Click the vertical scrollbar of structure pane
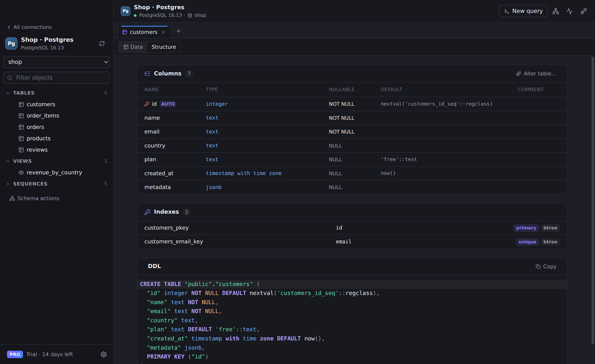 point(592,200)
